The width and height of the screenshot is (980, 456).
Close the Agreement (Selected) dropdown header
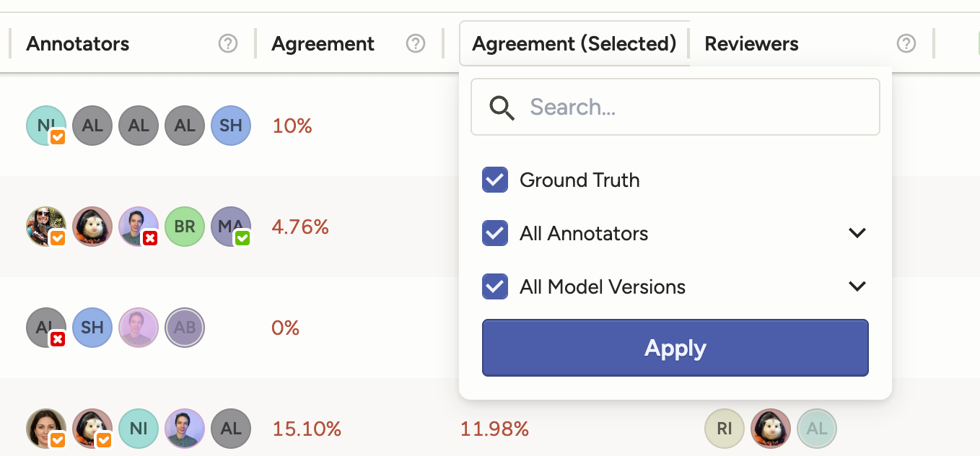tap(574, 44)
